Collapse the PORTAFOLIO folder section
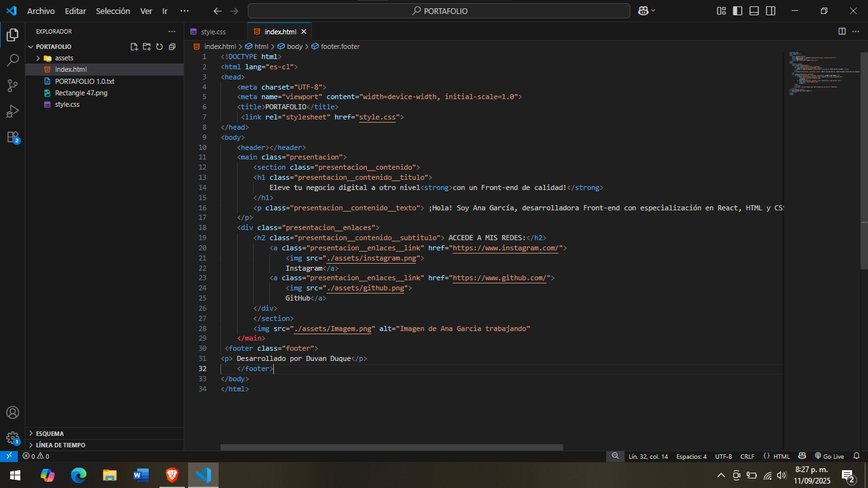 click(53, 46)
